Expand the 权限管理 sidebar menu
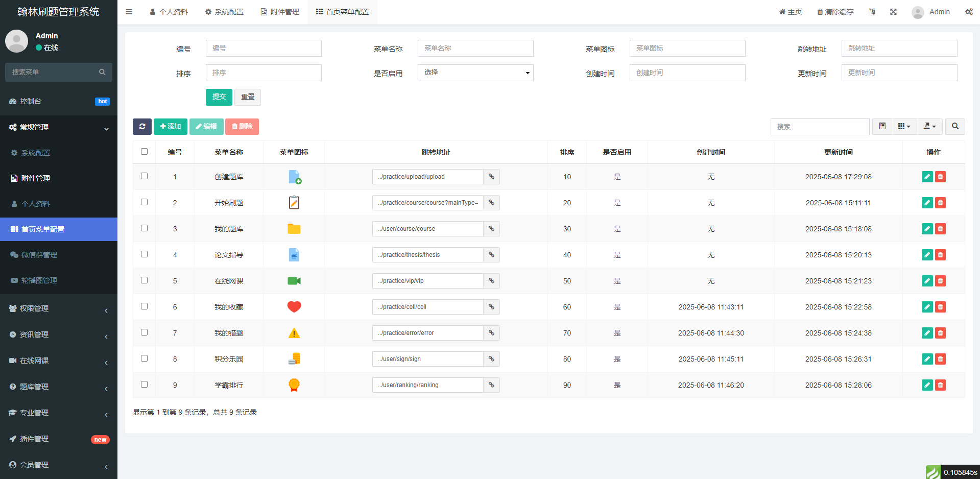This screenshot has width=980, height=479. [x=59, y=308]
